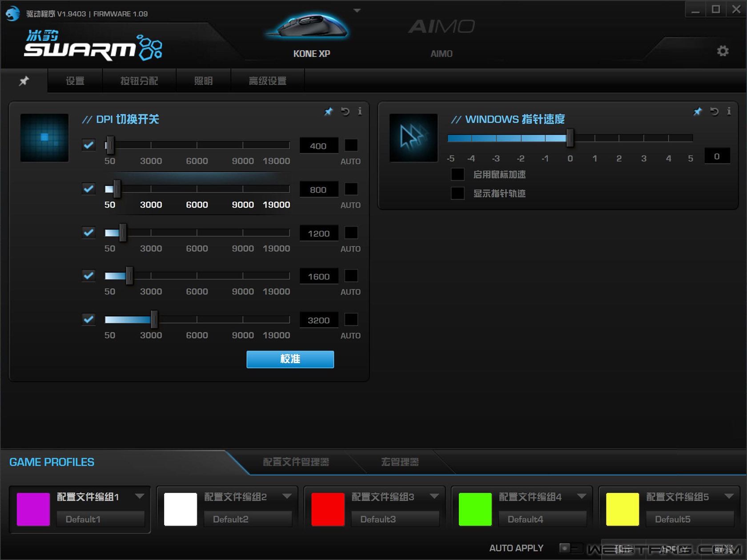Click the 1600 DPI slider handle
Image resolution: width=747 pixels, height=560 pixels.
click(x=129, y=276)
